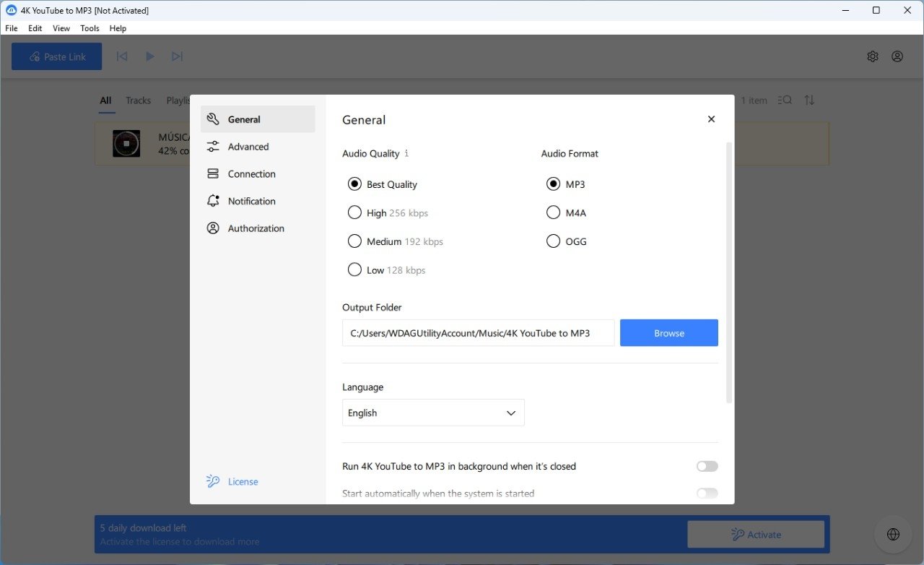The width and height of the screenshot is (924, 565).
Task: Click the sliders icon beside Advanced
Action: point(213,147)
